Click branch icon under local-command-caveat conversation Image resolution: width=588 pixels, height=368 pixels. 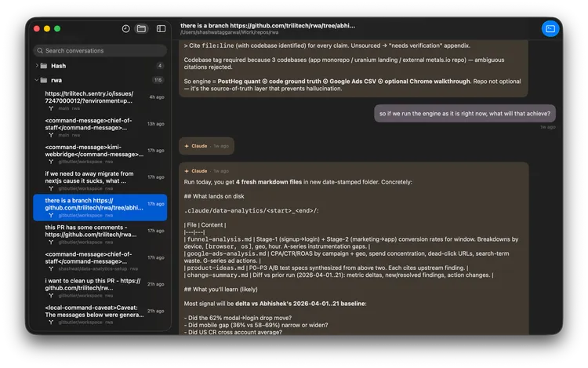(x=51, y=322)
